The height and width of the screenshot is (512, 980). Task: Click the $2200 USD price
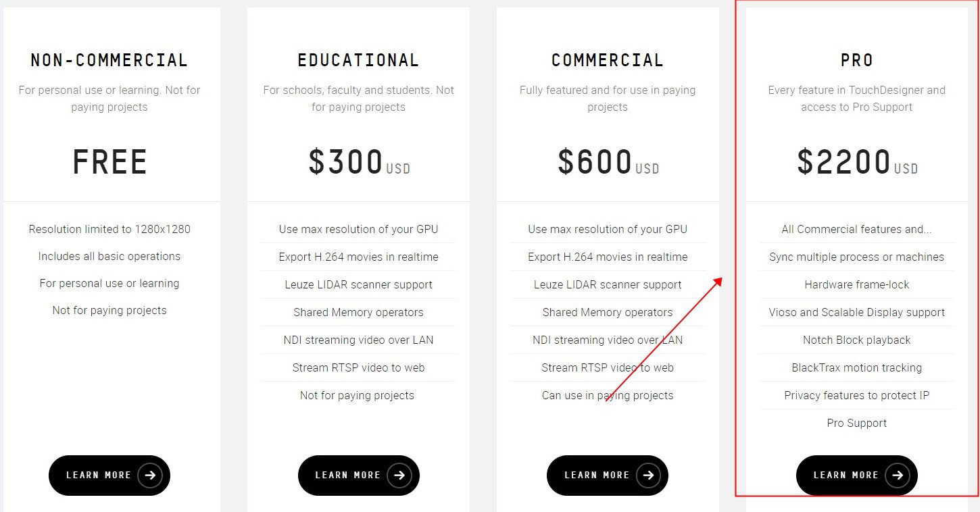click(857, 162)
